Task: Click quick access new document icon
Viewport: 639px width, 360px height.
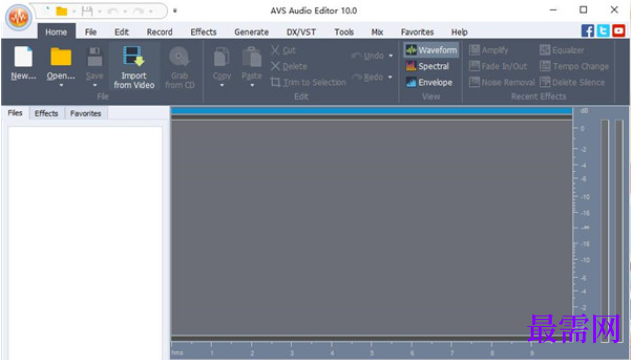Action: 48,11
